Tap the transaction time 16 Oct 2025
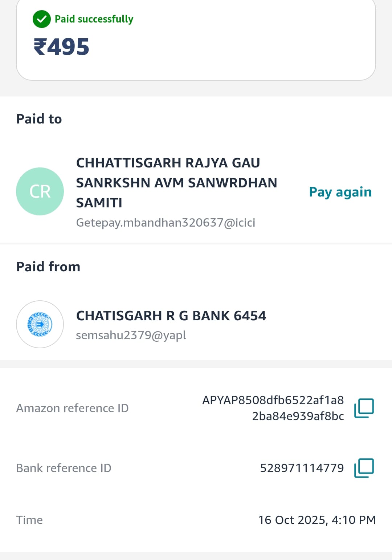The image size is (392, 560). click(x=317, y=520)
